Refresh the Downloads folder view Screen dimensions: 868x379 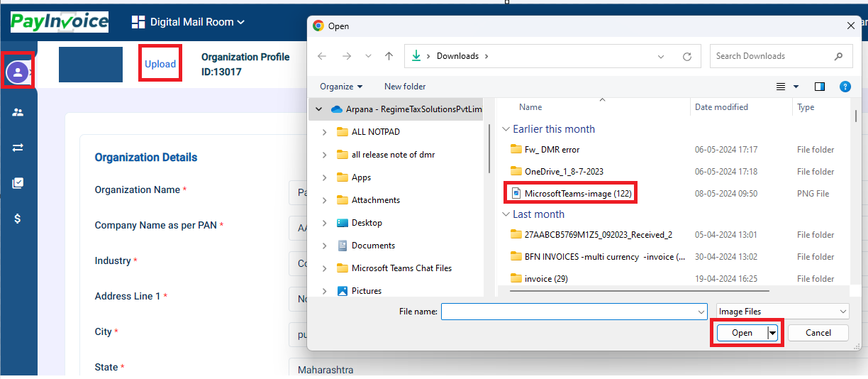click(686, 56)
